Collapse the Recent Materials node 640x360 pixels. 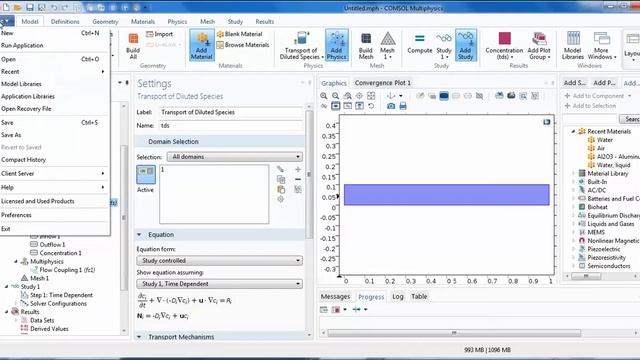point(573,131)
